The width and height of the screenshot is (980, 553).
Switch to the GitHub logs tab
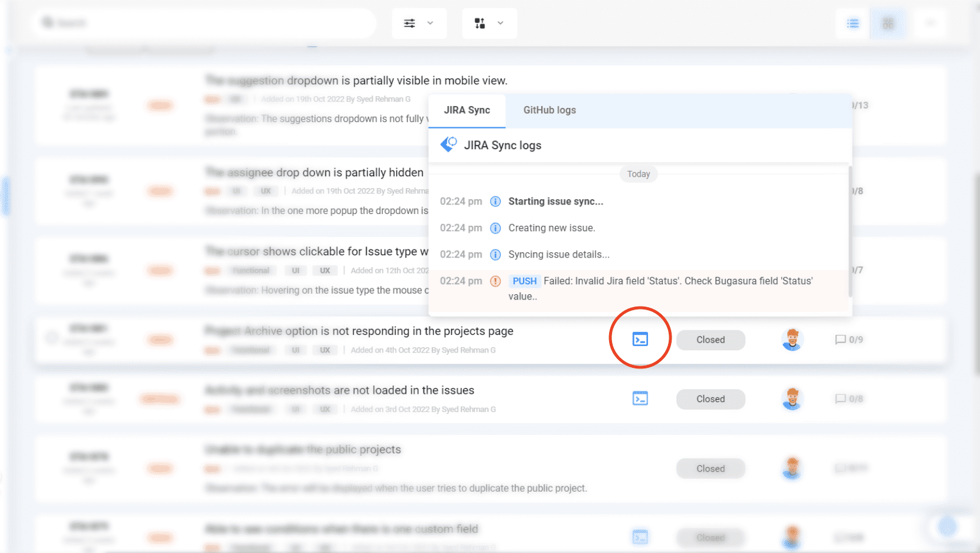click(x=549, y=110)
